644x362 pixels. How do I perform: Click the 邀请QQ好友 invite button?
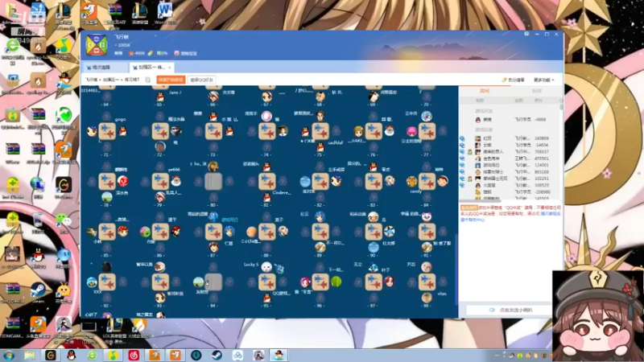[x=202, y=80]
